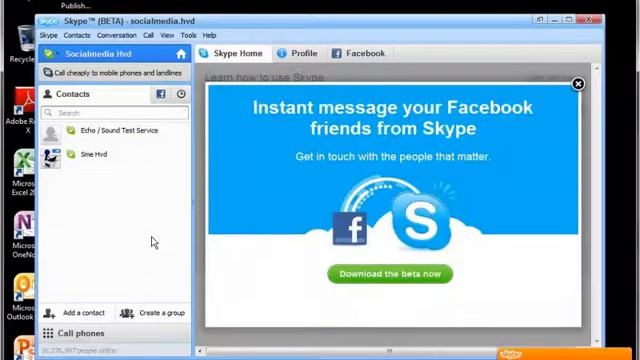
Task: Click Echo contact's green status icon
Action: click(x=71, y=131)
